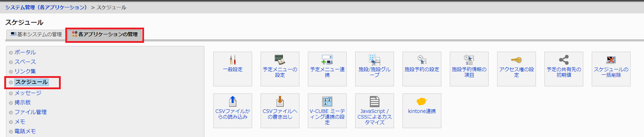The width and height of the screenshot is (644, 137).
Task: Switch to 基本システムの管理 tab
Action: click(x=36, y=34)
